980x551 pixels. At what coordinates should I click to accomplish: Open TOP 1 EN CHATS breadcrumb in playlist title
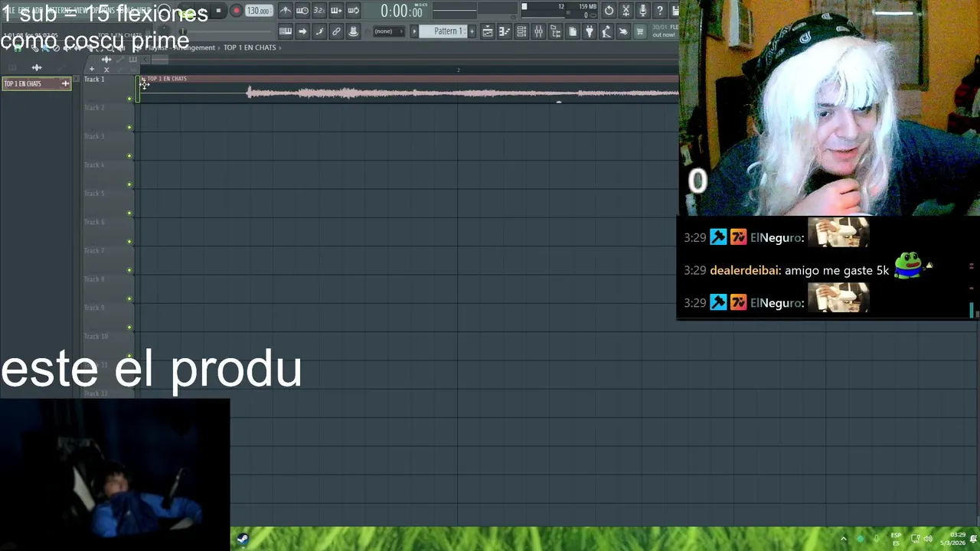pyautogui.click(x=250, y=47)
